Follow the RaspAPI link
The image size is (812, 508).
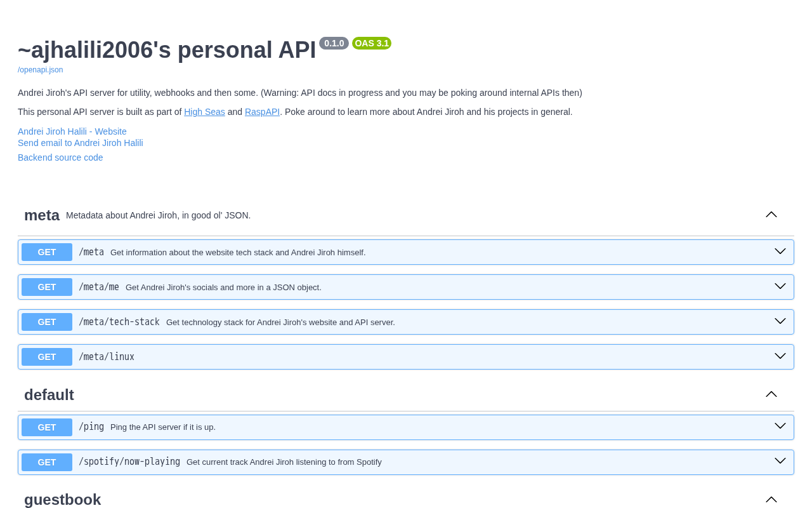pyautogui.click(x=262, y=112)
